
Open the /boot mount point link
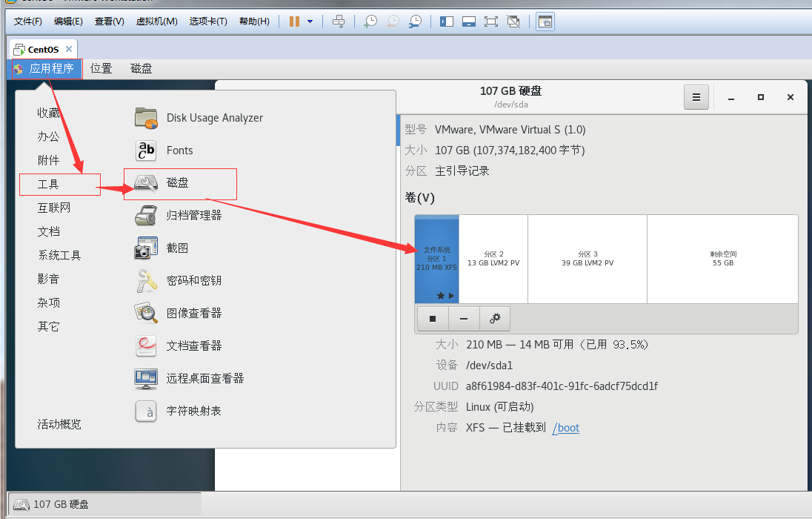coord(566,428)
